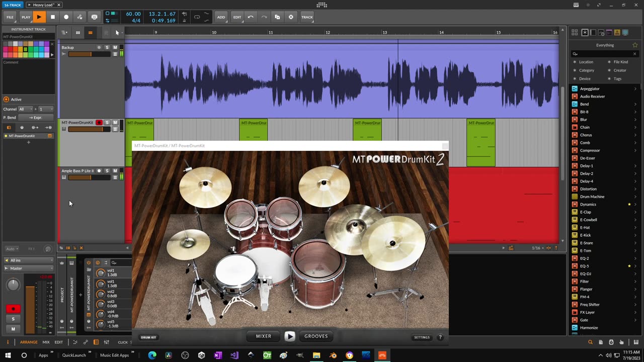
Task: Click the transport play button
Action: coord(39,17)
